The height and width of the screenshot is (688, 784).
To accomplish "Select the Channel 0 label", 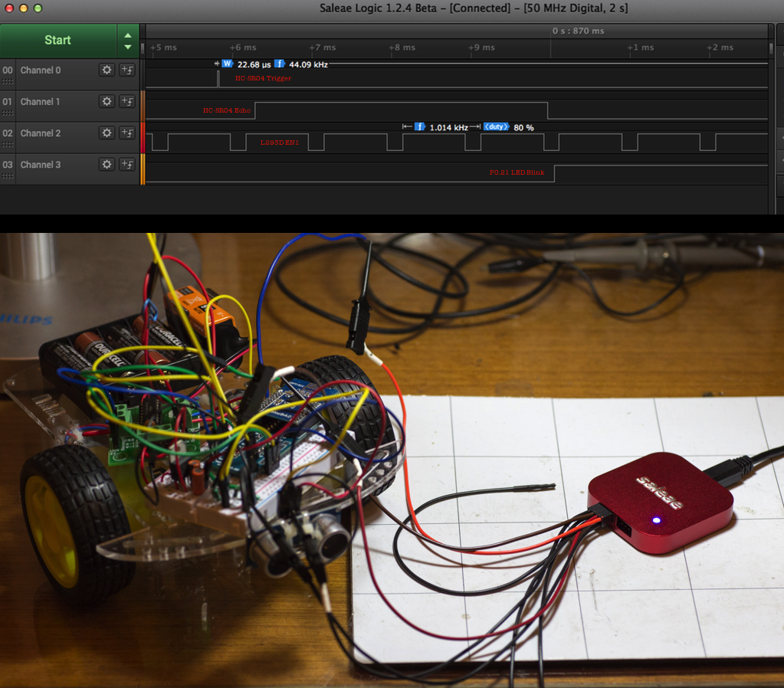I will (x=41, y=70).
